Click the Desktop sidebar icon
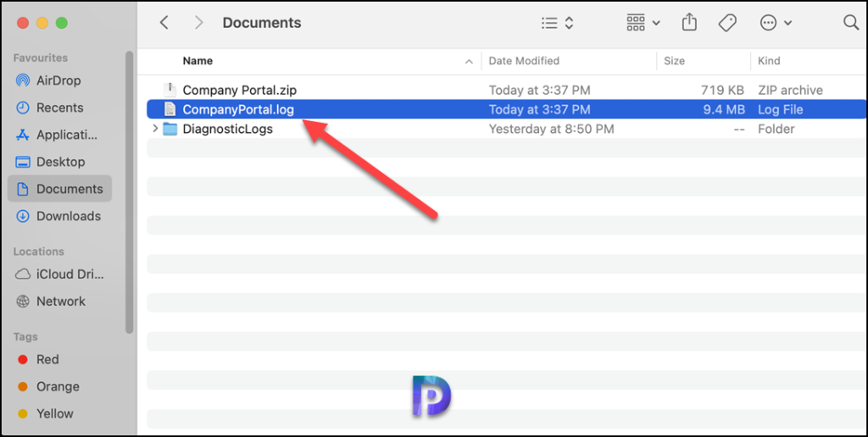The image size is (868, 437). click(23, 162)
